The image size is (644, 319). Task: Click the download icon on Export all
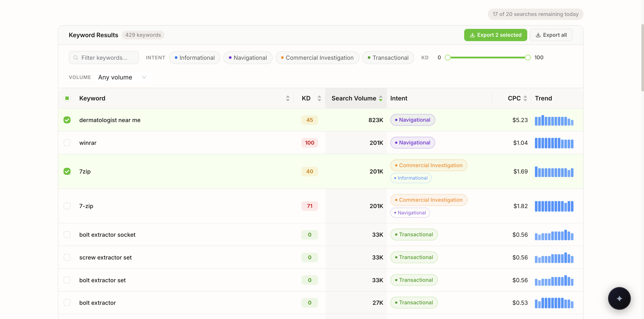point(538,35)
